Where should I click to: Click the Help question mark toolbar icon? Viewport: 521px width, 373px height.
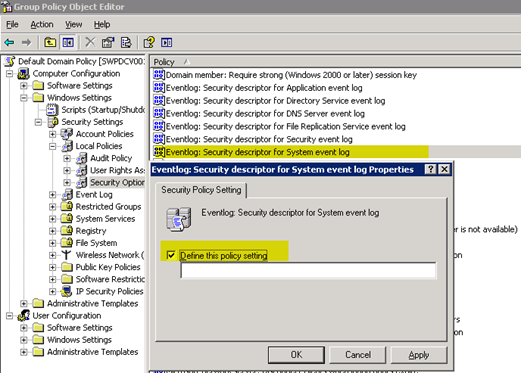coord(149,42)
